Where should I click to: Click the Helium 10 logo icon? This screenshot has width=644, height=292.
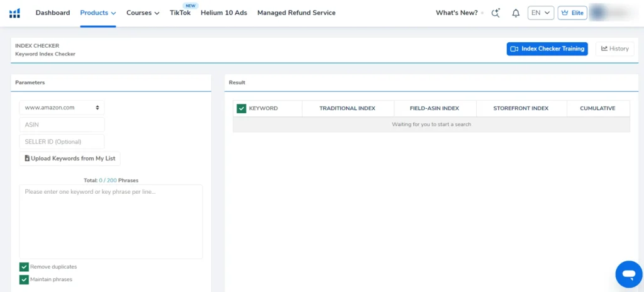pyautogui.click(x=14, y=13)
